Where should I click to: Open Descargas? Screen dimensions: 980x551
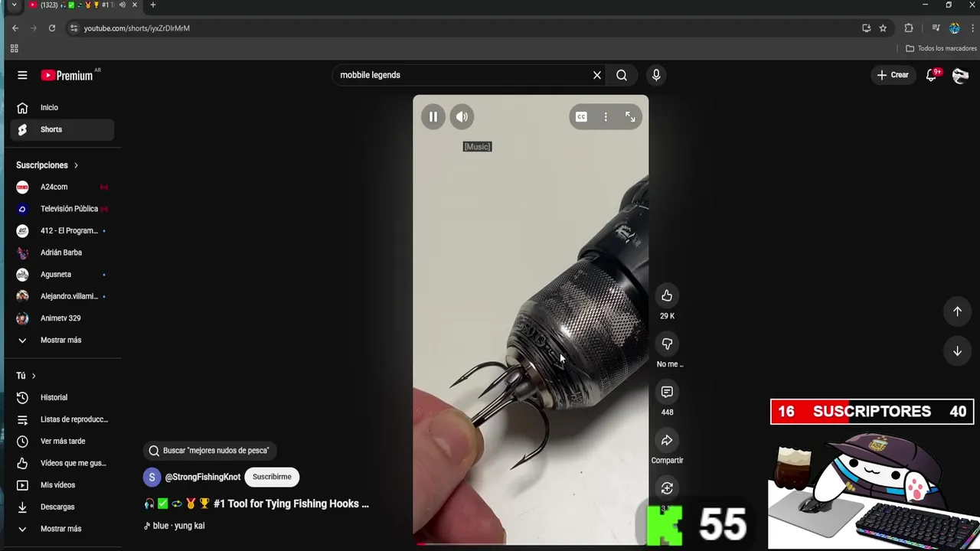[x=62, y=507]
